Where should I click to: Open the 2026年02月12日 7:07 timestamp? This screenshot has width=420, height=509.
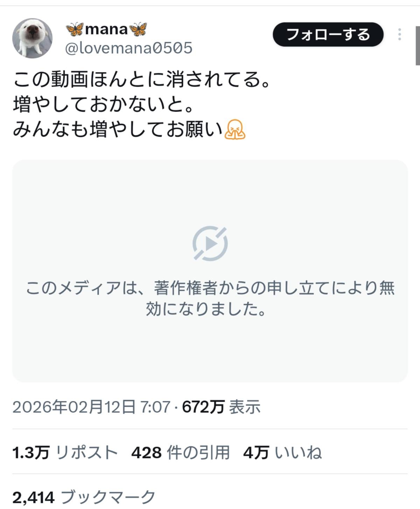91,407
